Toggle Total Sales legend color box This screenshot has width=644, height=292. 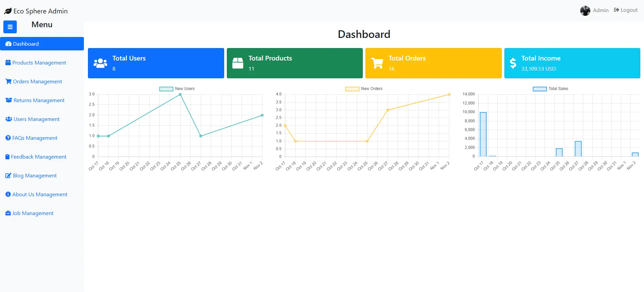tap(540, 89)
